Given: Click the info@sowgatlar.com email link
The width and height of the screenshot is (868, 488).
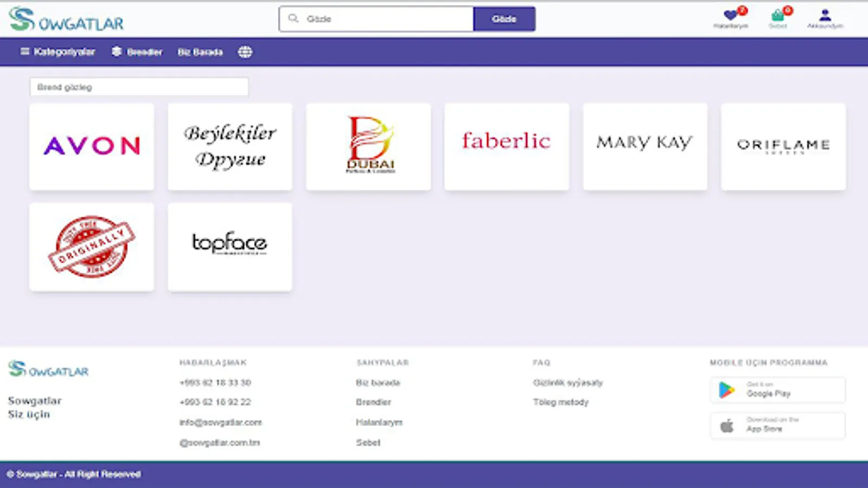Looking at the screenshot, I should 221,422.
